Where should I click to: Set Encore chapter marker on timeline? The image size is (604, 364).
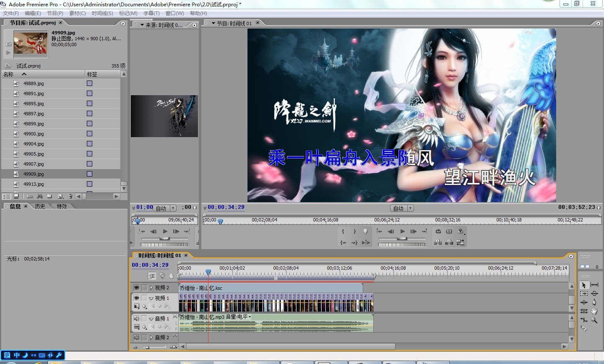click(162, 276)
